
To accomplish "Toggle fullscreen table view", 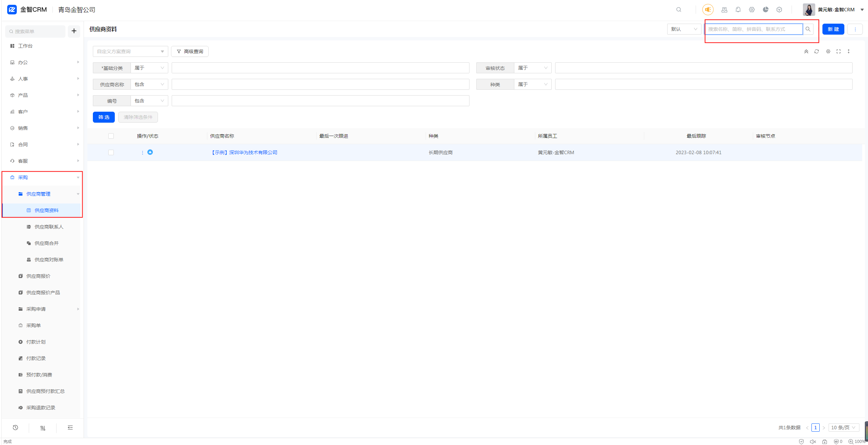I will tap(839, 51).
